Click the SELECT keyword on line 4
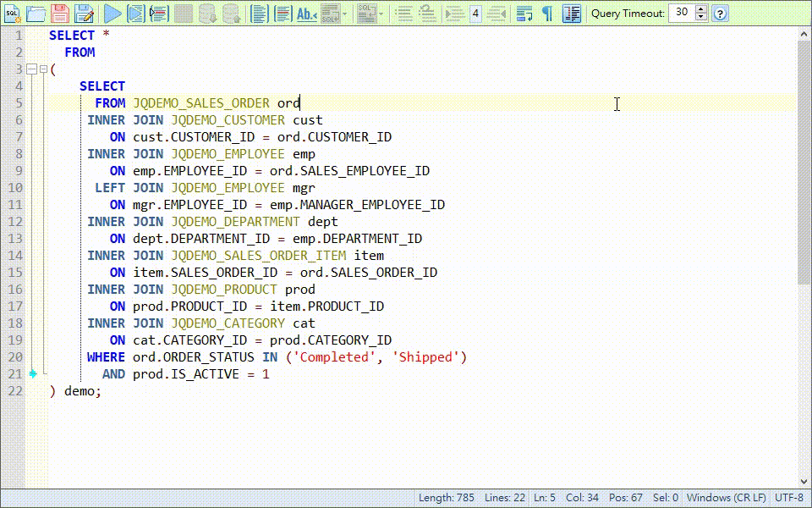This screenshot has width=812, height=508. click(102, 86)
